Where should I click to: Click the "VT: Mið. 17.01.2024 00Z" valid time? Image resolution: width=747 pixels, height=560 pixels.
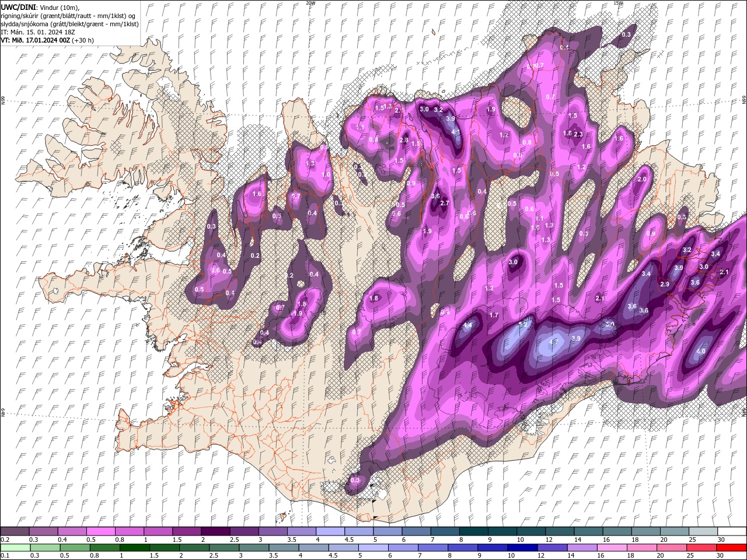[36, 40]
